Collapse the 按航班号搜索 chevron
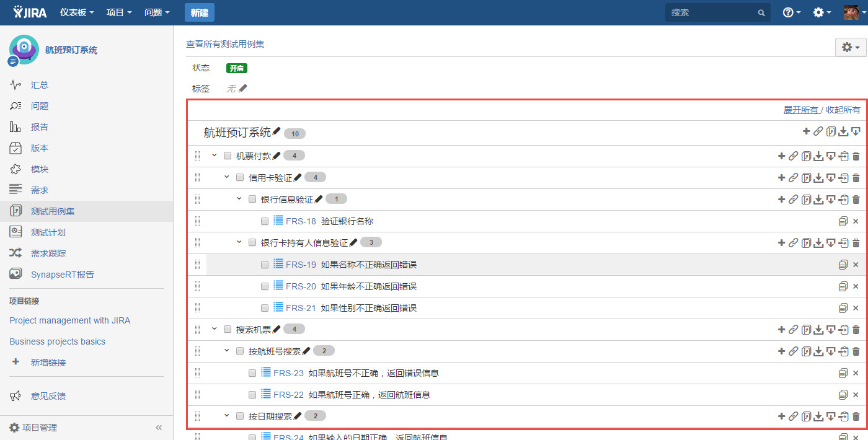Image resolution: width=868 pixels, height=440 pixels. click(x=227, y=351)
